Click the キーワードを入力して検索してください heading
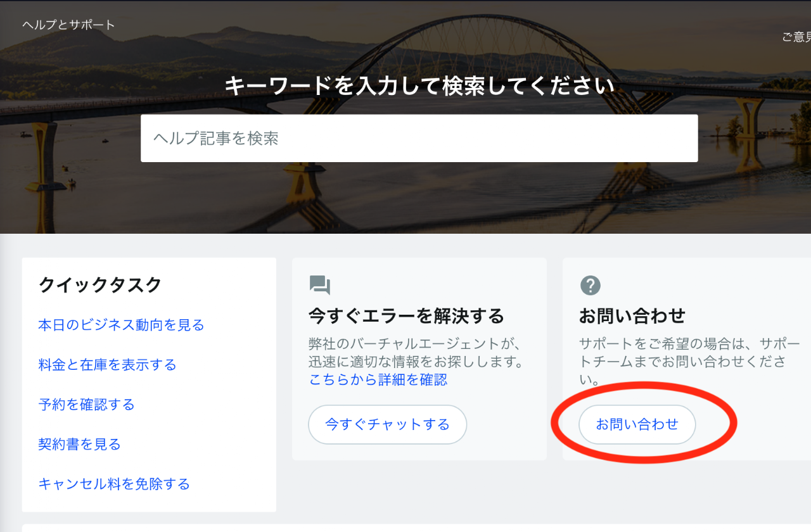 point(419,86)
